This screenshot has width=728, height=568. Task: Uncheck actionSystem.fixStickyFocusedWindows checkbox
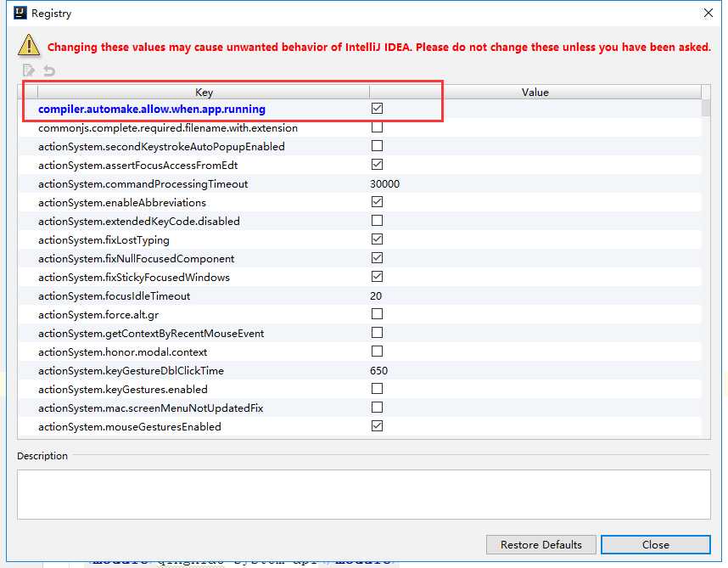(377, 276)
